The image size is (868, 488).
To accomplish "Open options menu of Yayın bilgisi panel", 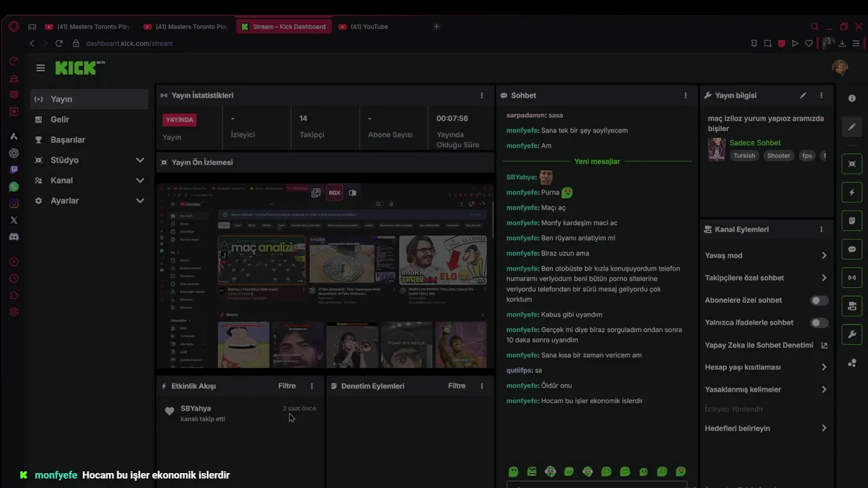I will pos(821,96).
